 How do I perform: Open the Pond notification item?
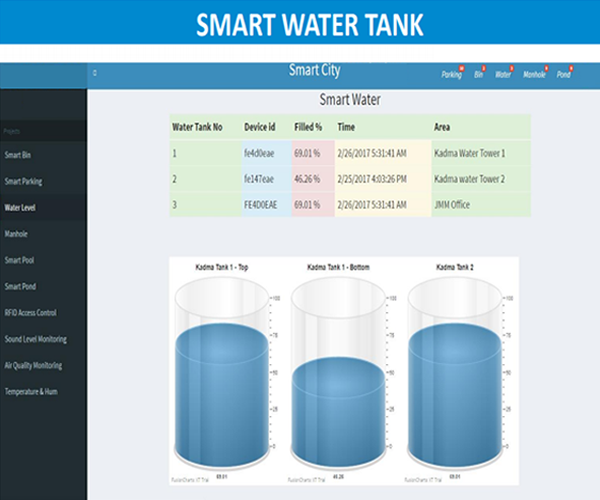564,74
